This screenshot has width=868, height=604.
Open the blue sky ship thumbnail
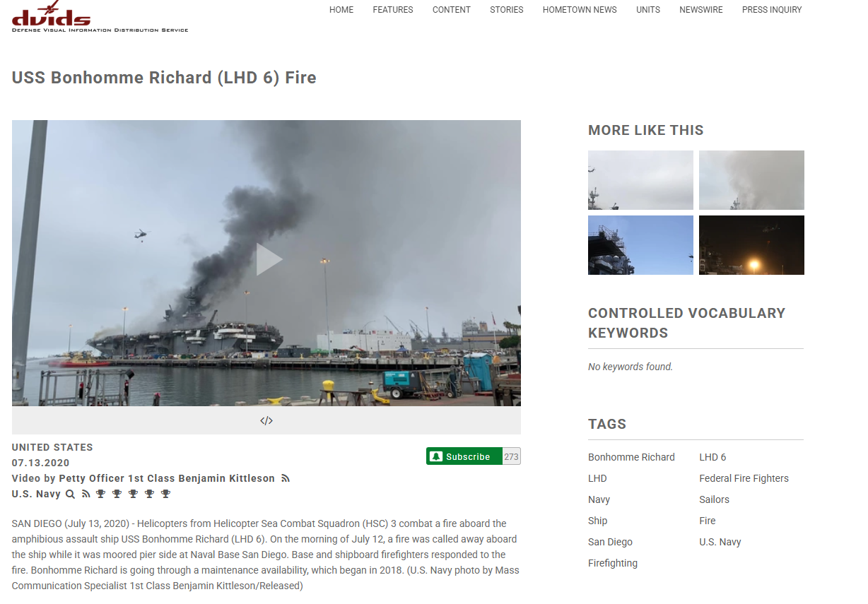640,245
